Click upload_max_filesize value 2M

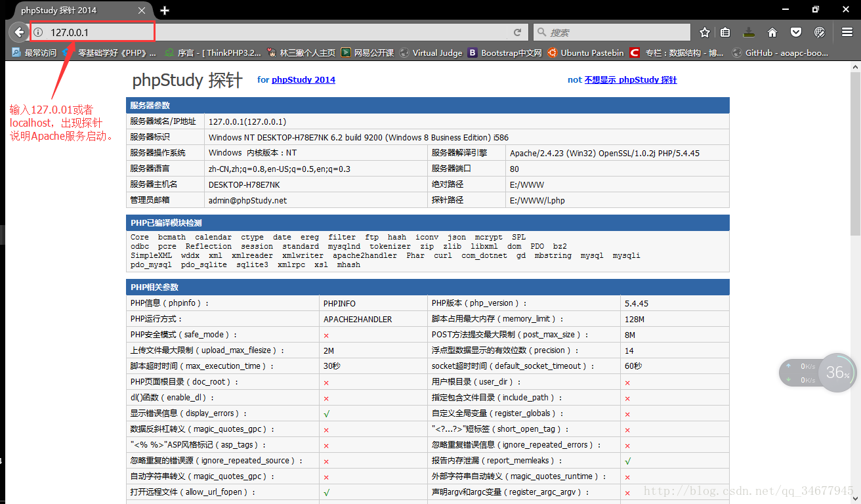329,350
